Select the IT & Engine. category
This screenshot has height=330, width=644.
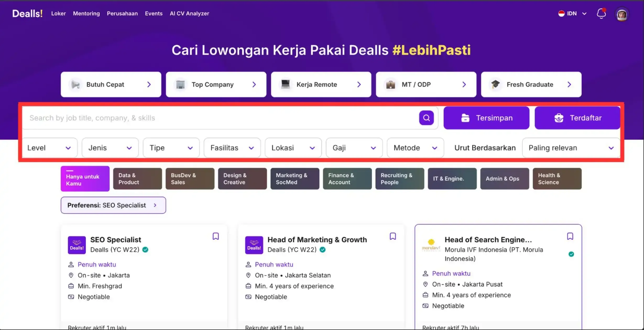452,179
